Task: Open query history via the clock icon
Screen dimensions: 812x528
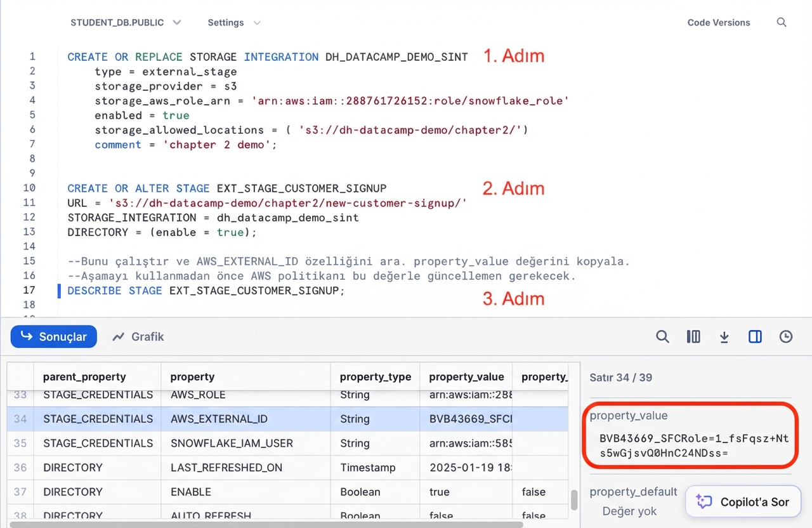Action: pyautogui.click(x=786, y=337)
